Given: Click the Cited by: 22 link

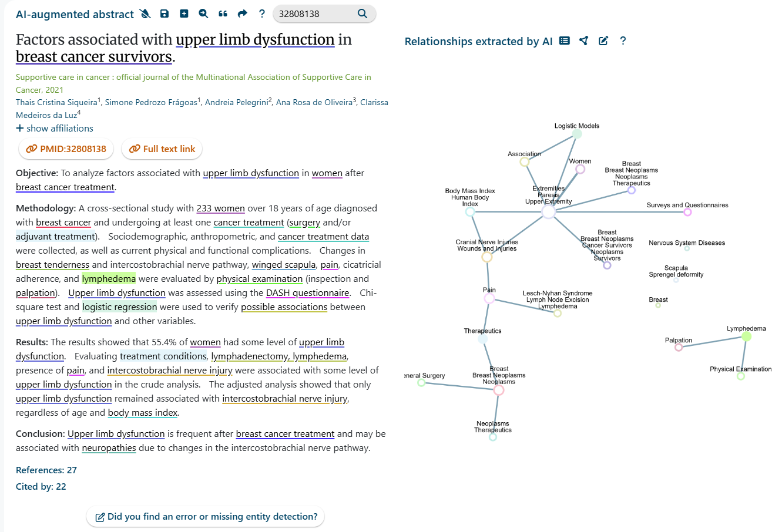Looking at the screenshot, I should pos(41,486).
